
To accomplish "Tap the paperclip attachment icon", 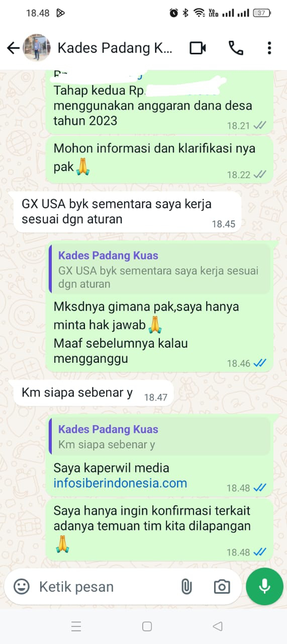I will 186,587.
